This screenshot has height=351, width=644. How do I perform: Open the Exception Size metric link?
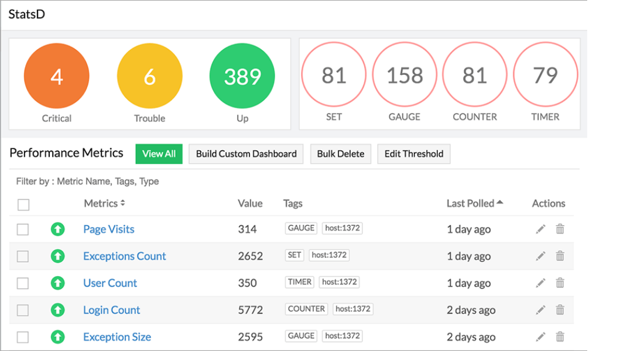coord(117,337)
